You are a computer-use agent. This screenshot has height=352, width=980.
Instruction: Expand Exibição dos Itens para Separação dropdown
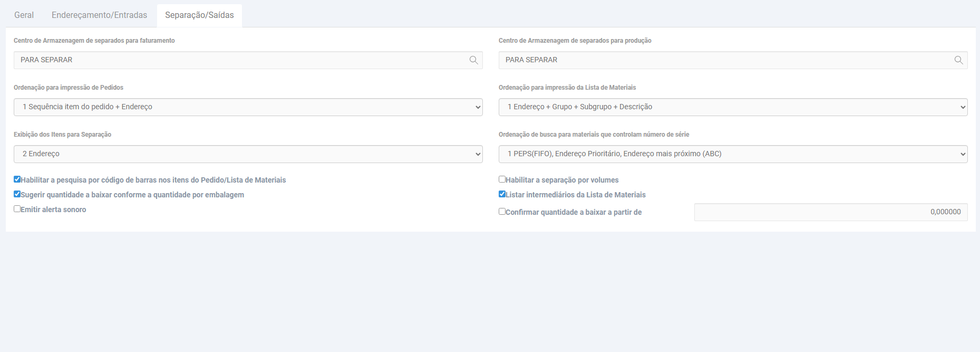(x=248, y=154)
